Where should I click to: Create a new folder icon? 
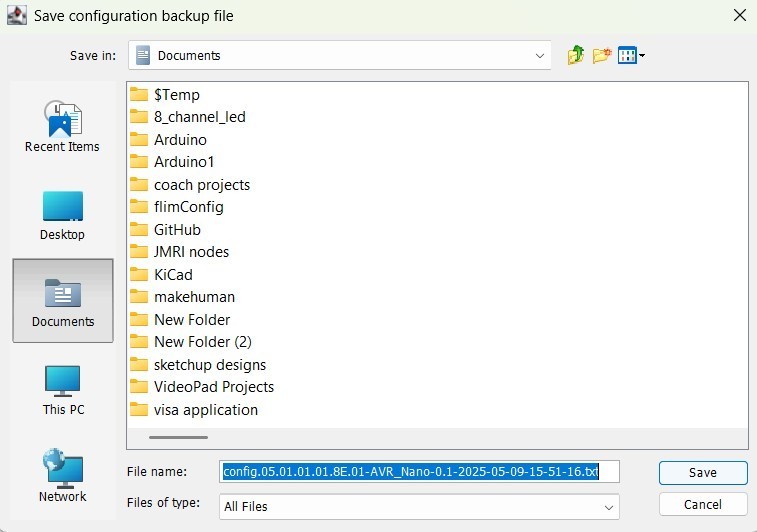pos(602,56)
